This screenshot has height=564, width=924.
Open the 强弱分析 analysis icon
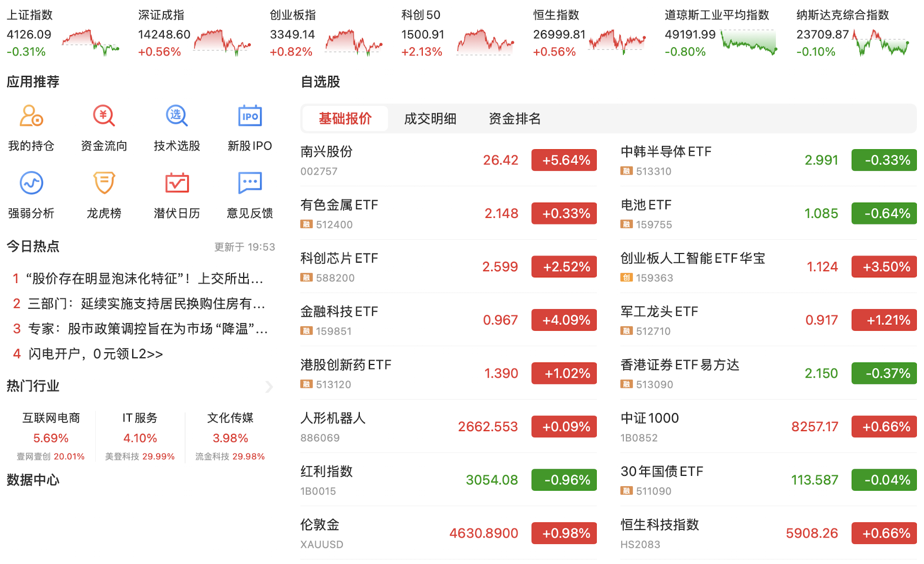click(x=31, y=183)
